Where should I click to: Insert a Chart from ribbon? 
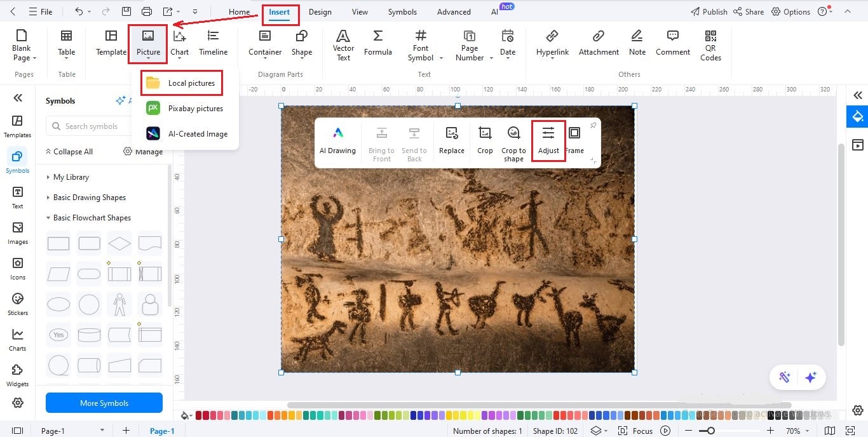[179, 44]
